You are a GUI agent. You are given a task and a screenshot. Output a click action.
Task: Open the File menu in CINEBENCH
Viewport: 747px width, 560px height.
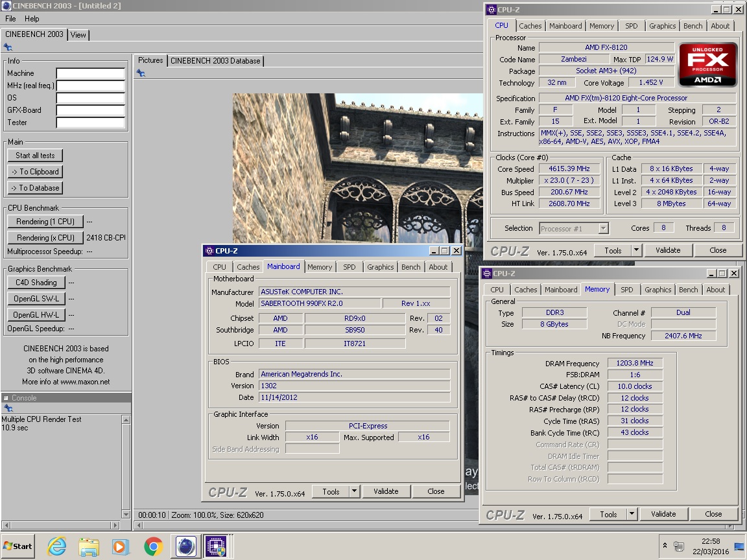point(10,19)
